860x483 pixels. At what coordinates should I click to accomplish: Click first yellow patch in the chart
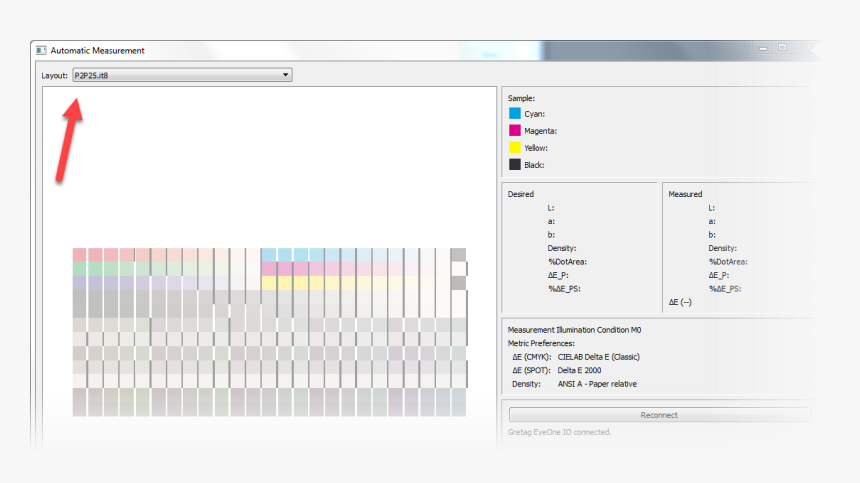click(269, 283)
